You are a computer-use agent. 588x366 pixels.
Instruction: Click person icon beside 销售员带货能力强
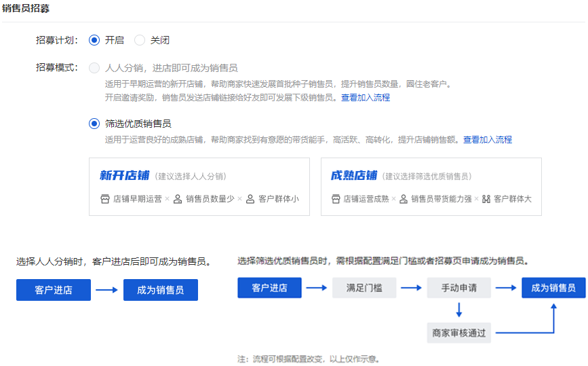[404, 199]
